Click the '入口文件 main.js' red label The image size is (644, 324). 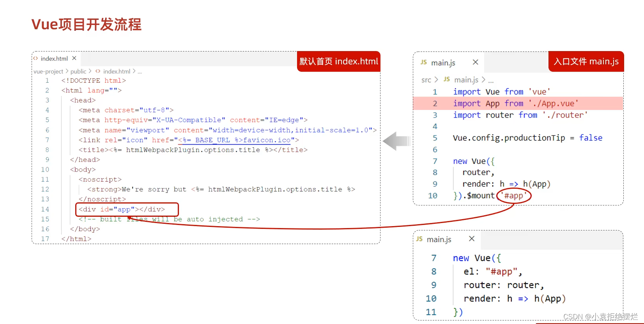[586, 61]
